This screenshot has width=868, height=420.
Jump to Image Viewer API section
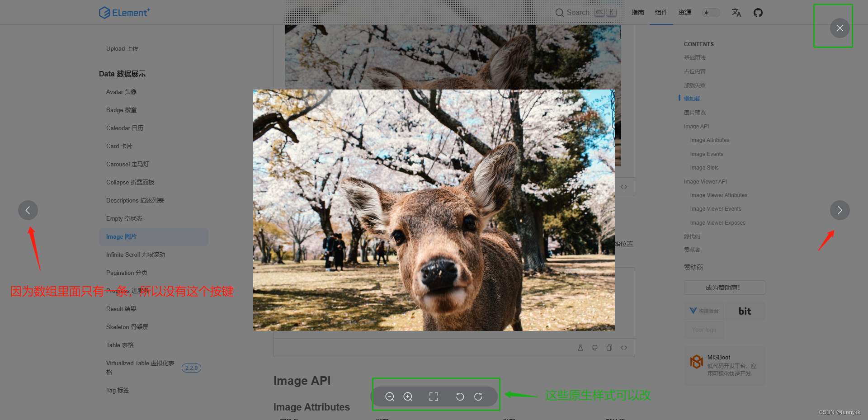point(705,182)
